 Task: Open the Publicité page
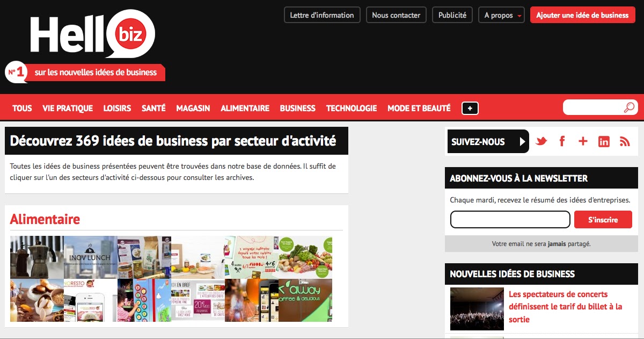coord(452,15)
